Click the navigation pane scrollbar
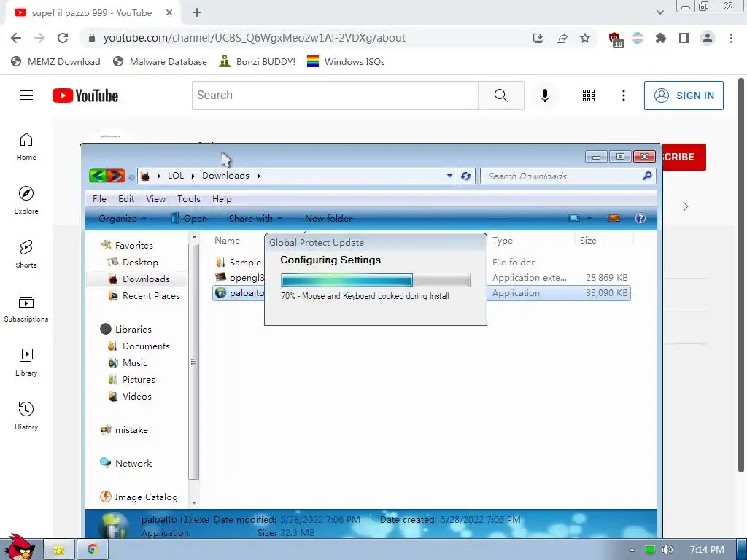 point(193,362)
